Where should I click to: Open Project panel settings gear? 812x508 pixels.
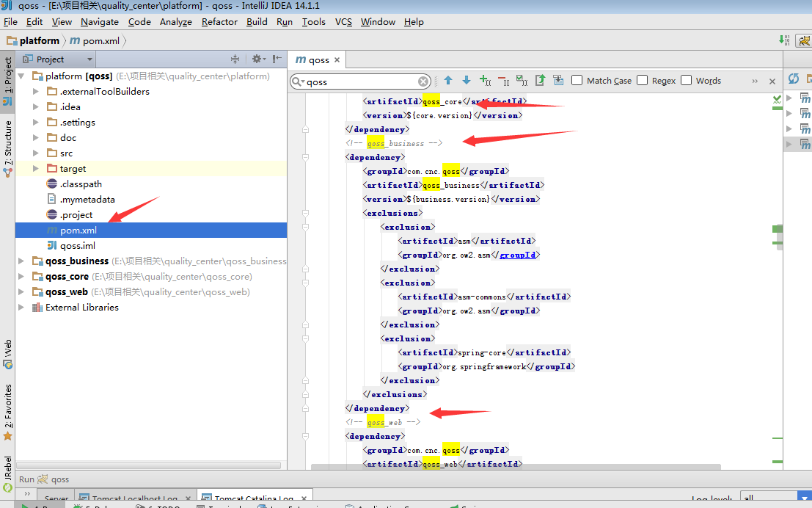tap(258, 59)
